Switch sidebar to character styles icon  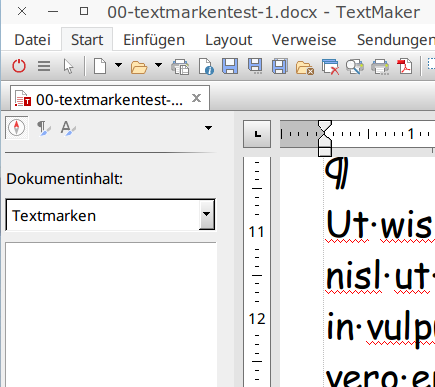pos(68,128)
